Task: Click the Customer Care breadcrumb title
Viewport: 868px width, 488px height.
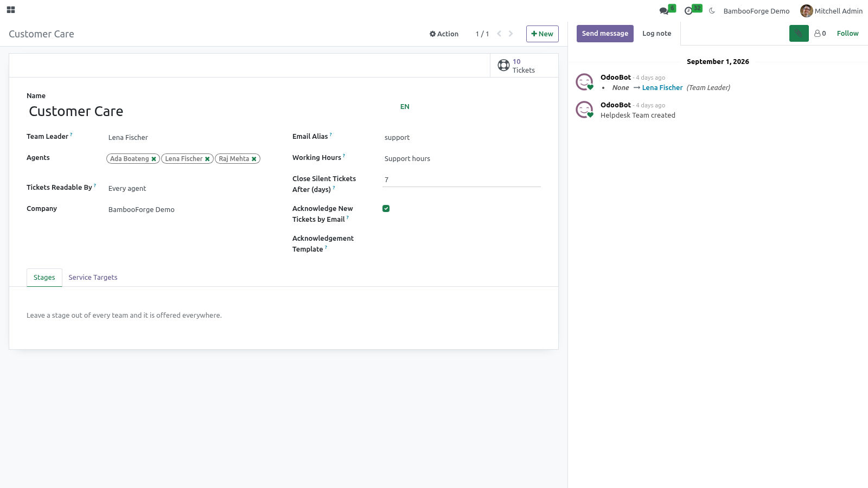Action: 41,34
